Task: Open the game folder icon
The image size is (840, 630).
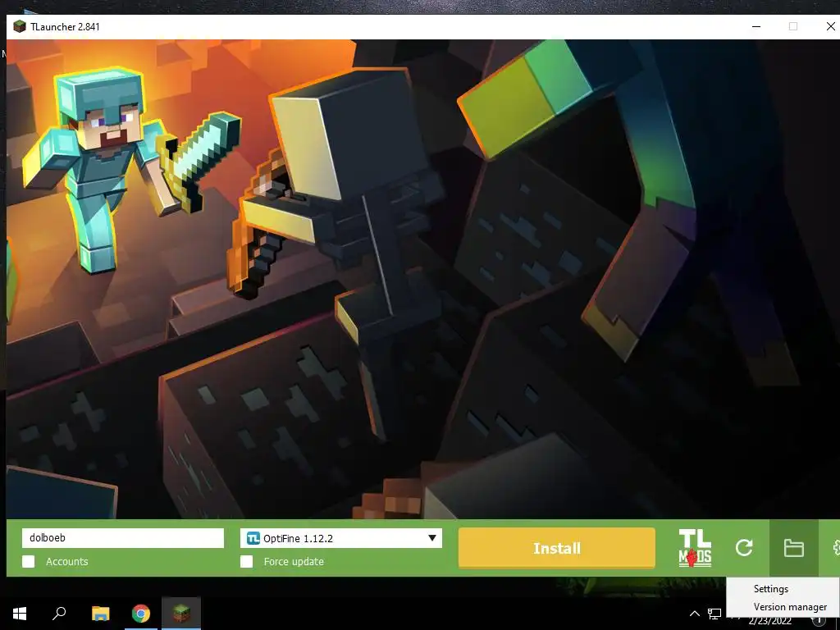Action: tap(793, 547)
